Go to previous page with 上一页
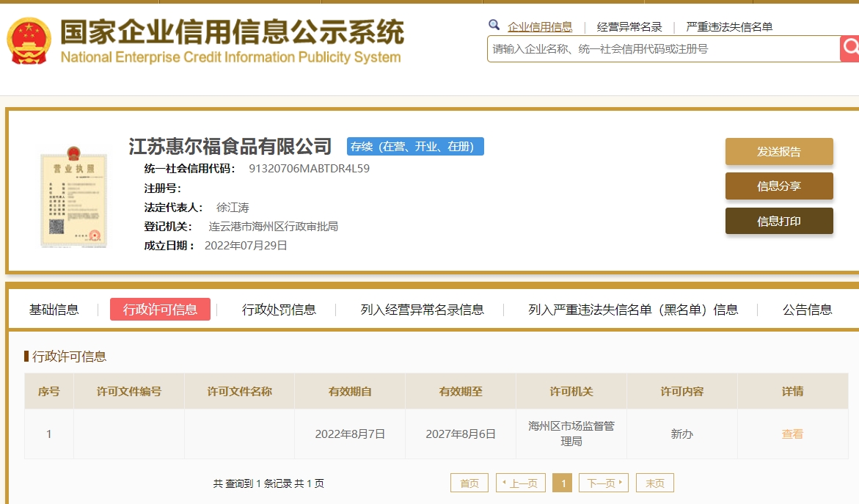The height and width of the screenshot is (504, 859). [x=520, y=483]
